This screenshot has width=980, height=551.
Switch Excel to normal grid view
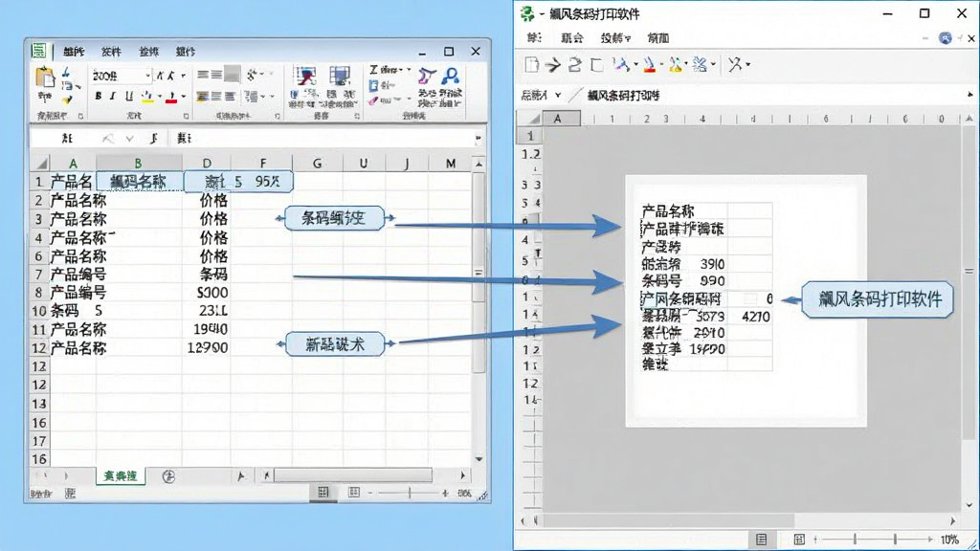pos(323,493)
